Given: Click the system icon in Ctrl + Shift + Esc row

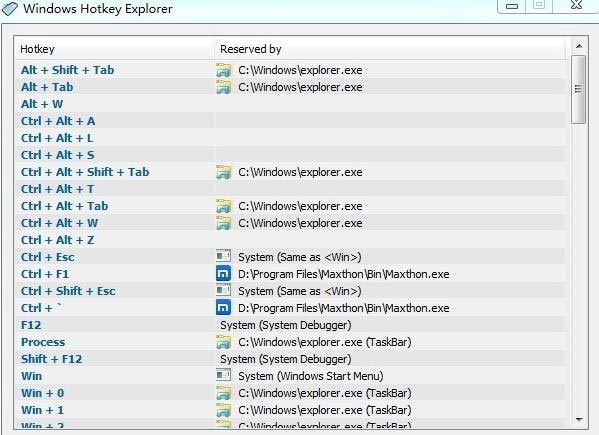Looking at the screenshot, I should pyautogui.click(x=223, y=290).
